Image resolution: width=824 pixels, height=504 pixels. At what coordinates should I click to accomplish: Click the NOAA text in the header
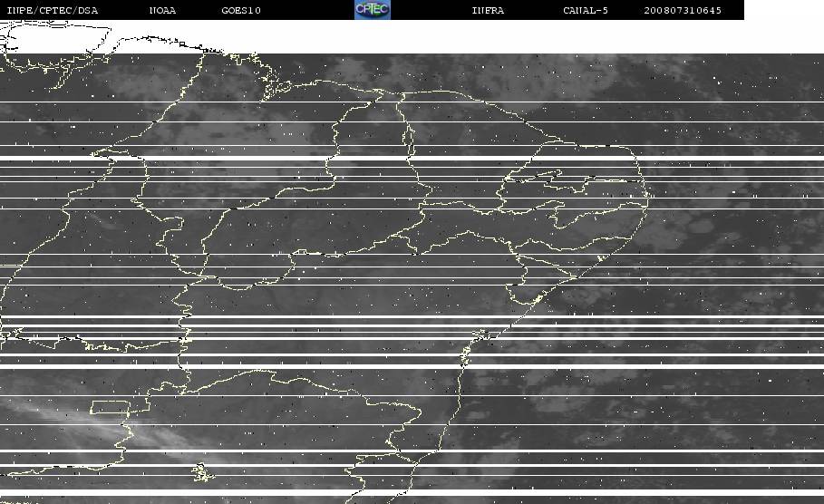click(162, 10)
